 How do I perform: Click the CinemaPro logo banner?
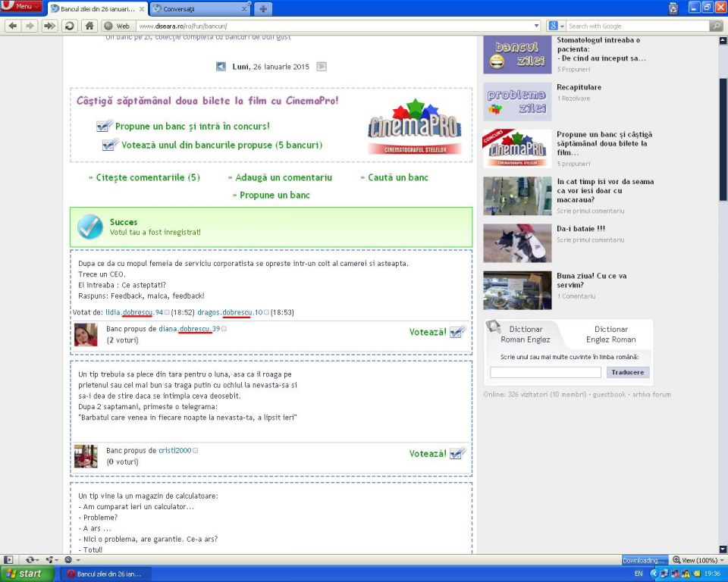tap(415, 127)
